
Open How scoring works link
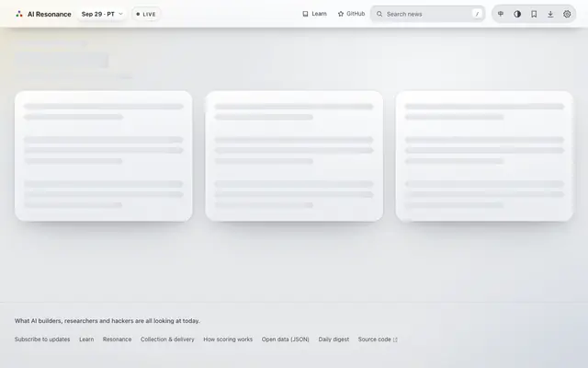228,339
